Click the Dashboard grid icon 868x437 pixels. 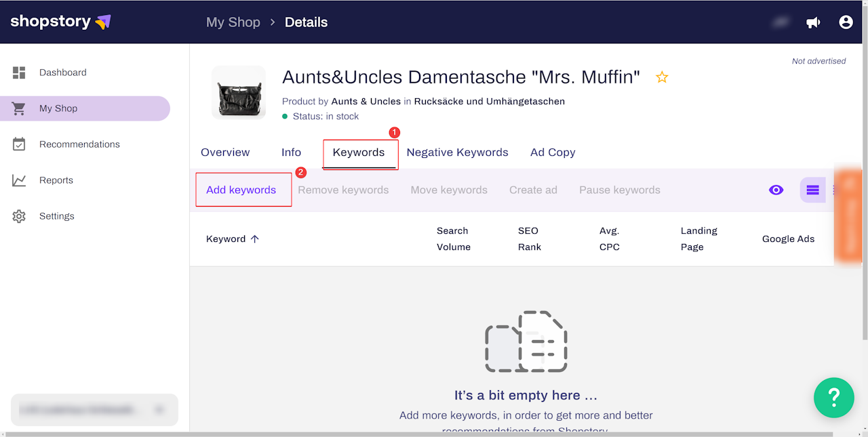click(x=19, y=72)
